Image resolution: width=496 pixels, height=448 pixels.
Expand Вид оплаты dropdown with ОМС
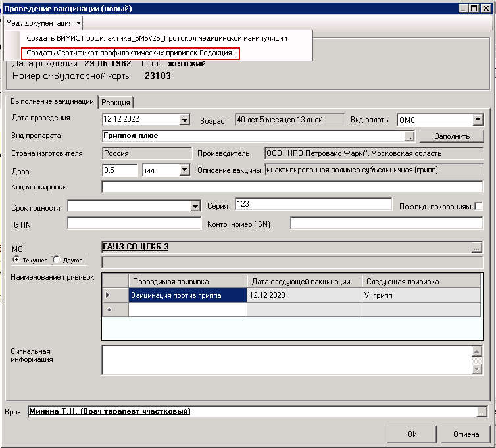[x=478, y=120]
